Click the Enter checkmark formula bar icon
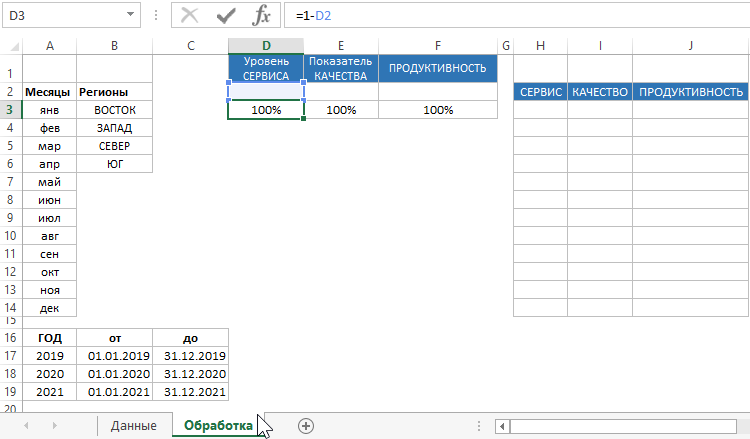This screenshot has width=750, height=439. [226, 16]
